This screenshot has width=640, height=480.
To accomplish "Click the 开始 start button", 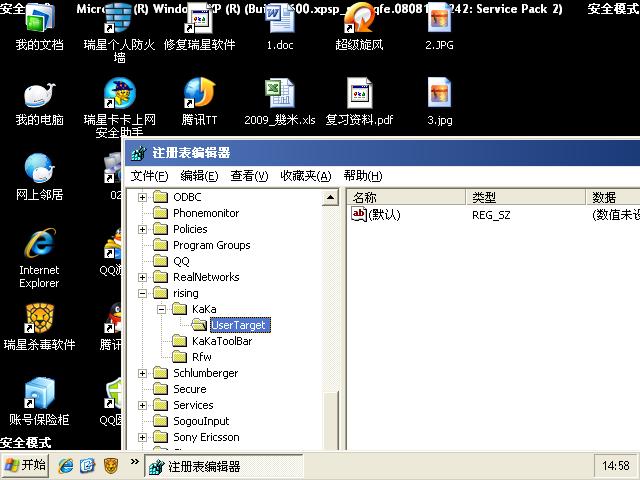I will [25, 466].
